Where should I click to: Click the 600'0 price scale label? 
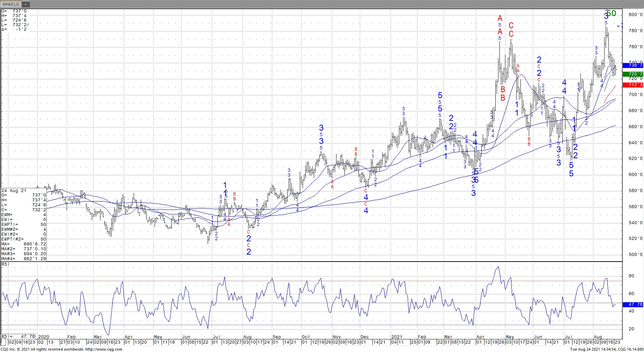tap(636, 175)
